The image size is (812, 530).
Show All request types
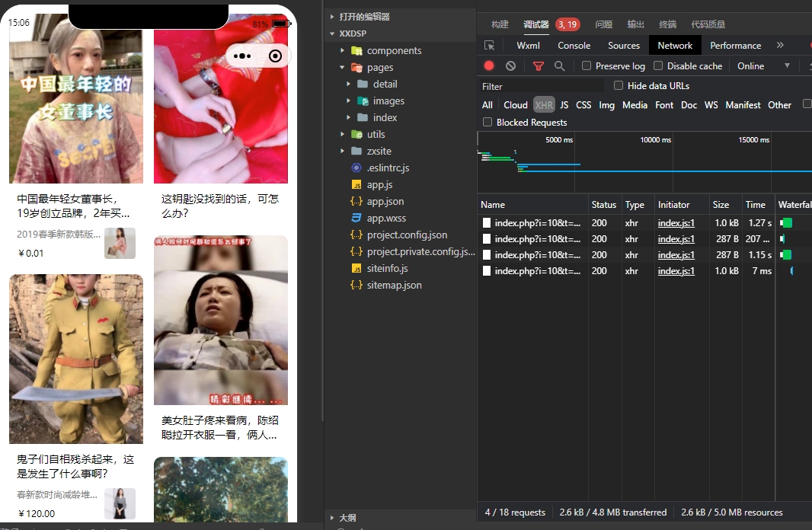488,105
